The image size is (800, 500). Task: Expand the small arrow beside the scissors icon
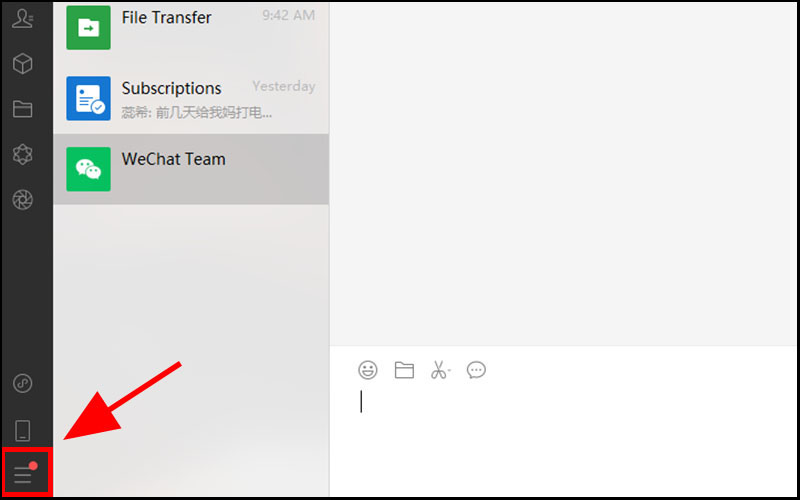(x=449, y=370)
